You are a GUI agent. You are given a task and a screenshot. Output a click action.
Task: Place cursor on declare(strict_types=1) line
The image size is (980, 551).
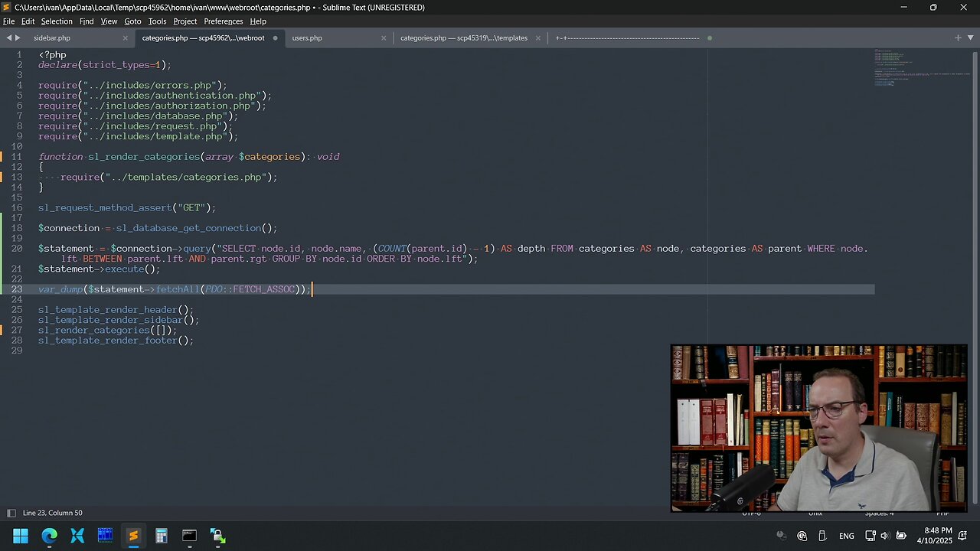pos(105,65)
